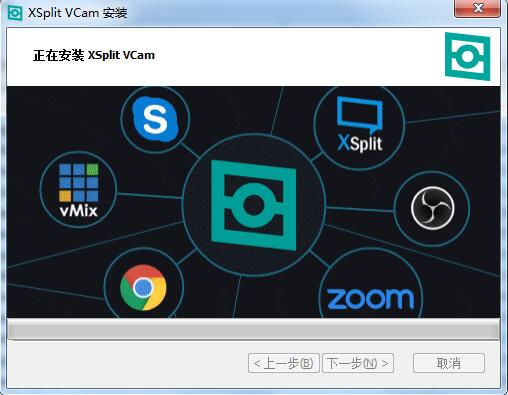Close the installer window

478,8
